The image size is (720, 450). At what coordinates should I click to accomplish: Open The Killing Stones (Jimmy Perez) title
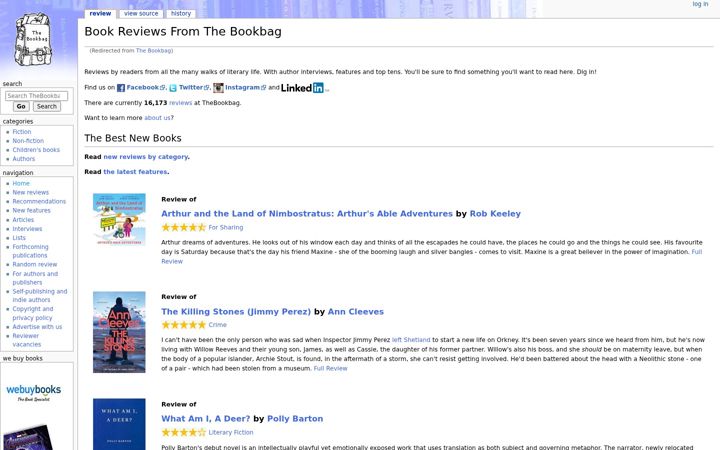(236, 312)
